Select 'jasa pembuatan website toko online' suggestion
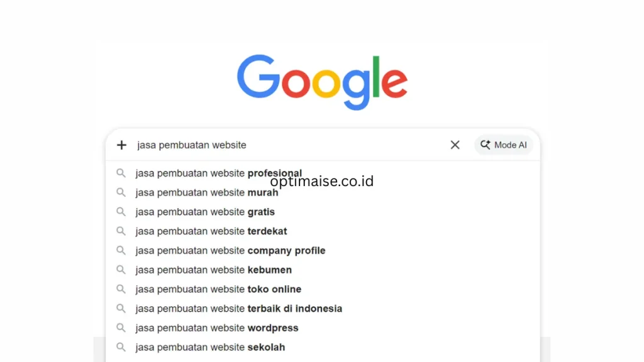The width and height of the screenshot is (644, 362). click(218, 289)
